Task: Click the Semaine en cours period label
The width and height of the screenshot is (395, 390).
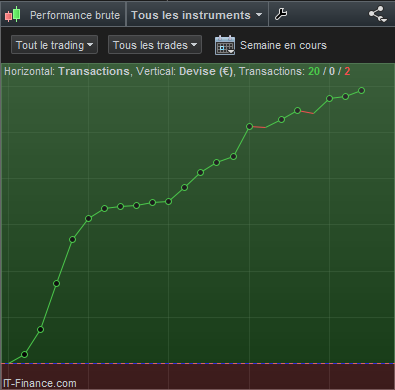Action: coord(283,45)
